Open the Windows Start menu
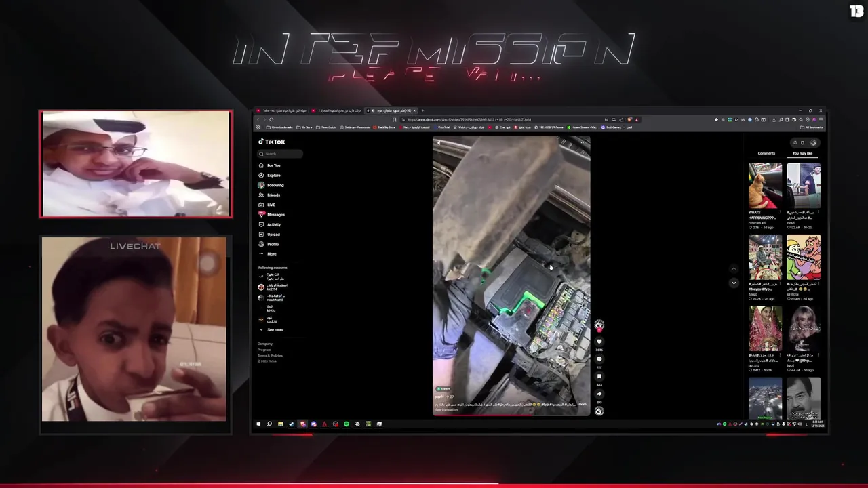This screenshot has height=488, width=868. [x=258, y=424]
